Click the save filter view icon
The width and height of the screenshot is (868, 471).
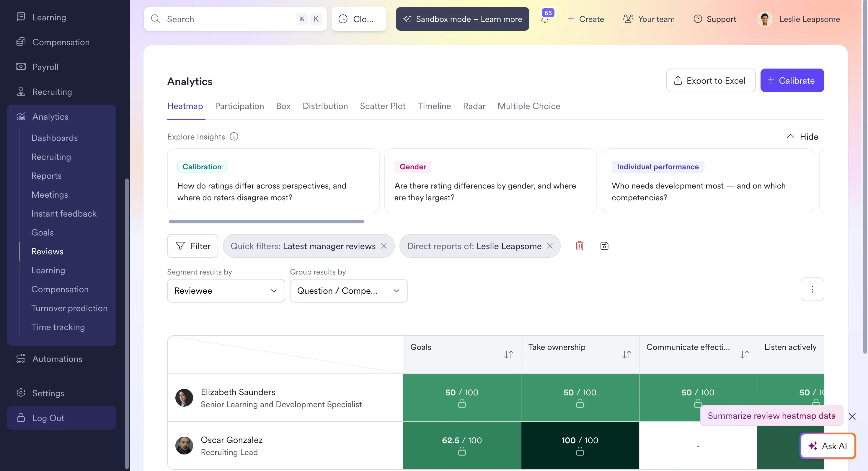(x=605, y=246)
